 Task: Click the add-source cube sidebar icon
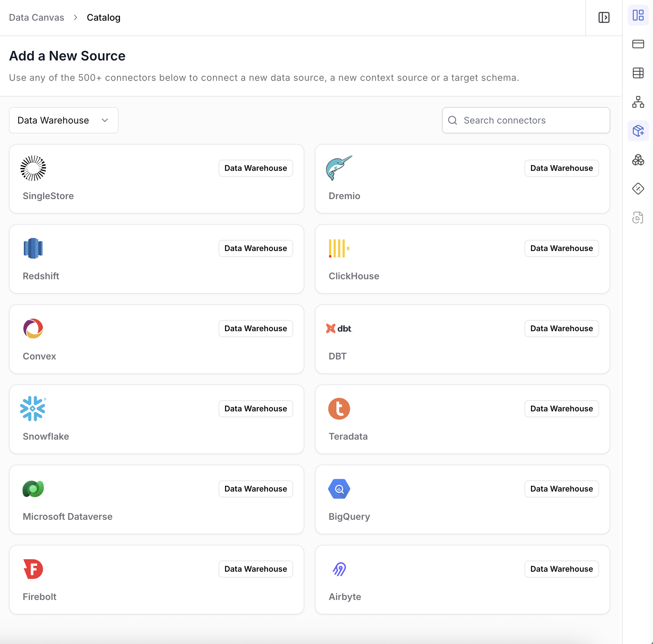pyautogui.click(x=638, y=131)
